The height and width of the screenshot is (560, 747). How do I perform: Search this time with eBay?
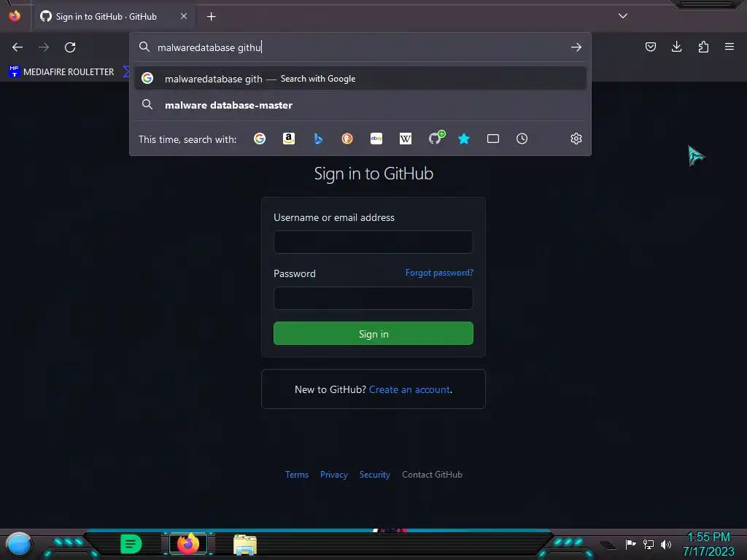376,139
